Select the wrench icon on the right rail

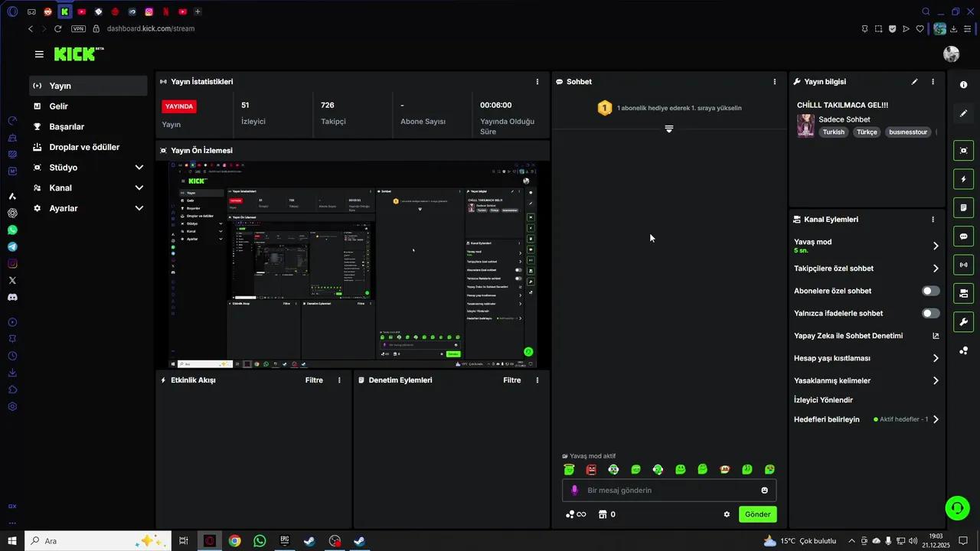tap(963, 322)
